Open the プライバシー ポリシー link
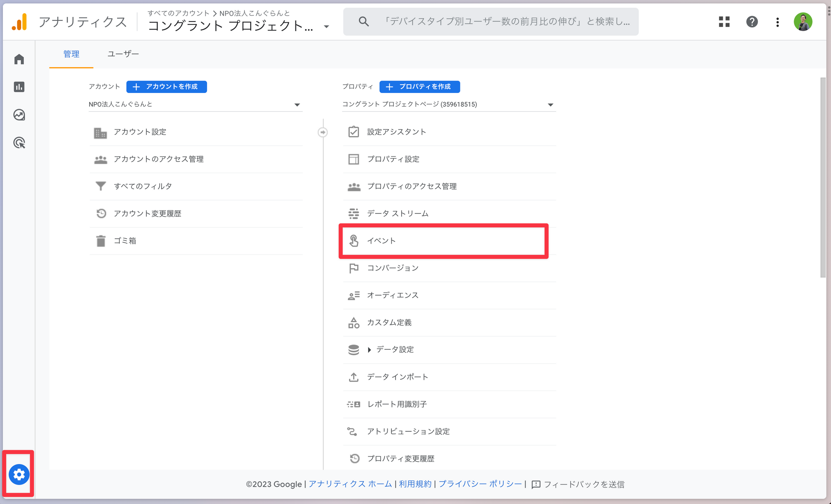The image size is (831, 504). tap(480, 484)
